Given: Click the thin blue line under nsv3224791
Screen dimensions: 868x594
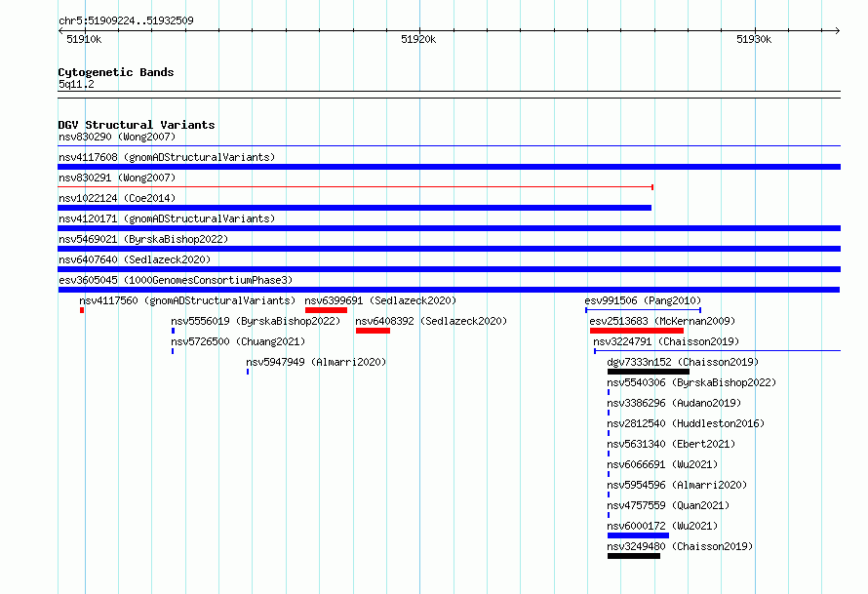Looking at the screenshot, I should [x=718, y=351].
